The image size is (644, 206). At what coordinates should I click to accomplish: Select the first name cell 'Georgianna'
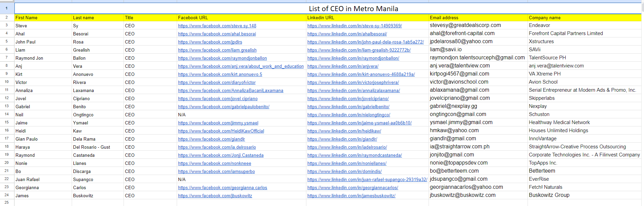tap(43, 187)
